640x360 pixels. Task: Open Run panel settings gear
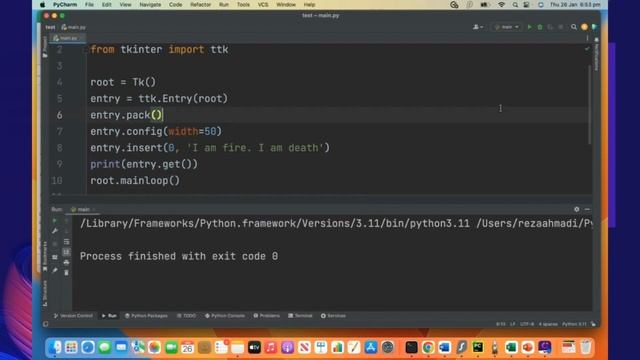(576, 209)
